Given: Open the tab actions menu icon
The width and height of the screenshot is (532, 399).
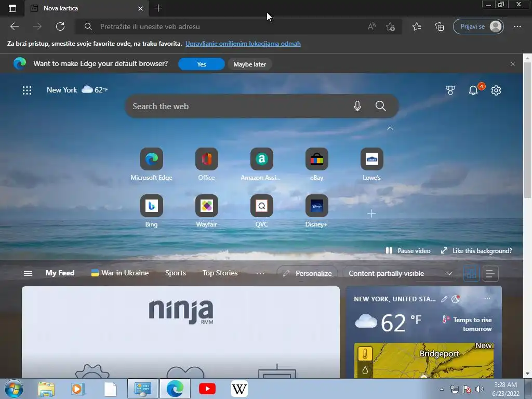Looking at the screenshot, I should pos(12,8).
